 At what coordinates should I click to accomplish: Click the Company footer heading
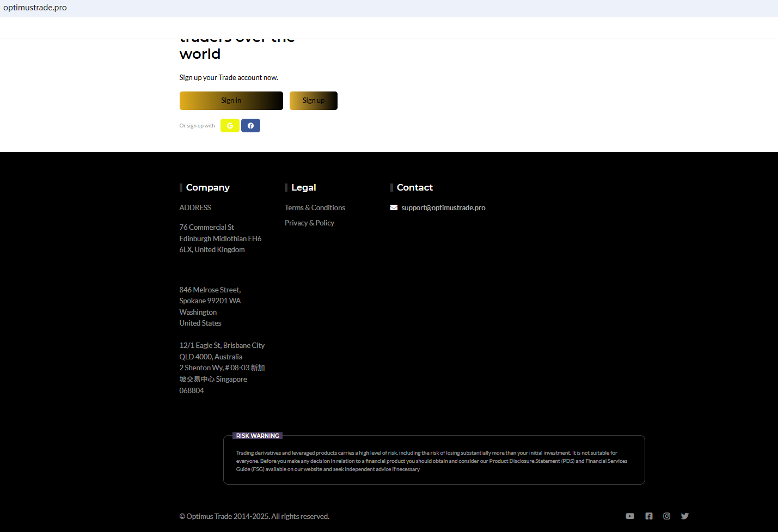pyautogui.click(x=208, y=187)
